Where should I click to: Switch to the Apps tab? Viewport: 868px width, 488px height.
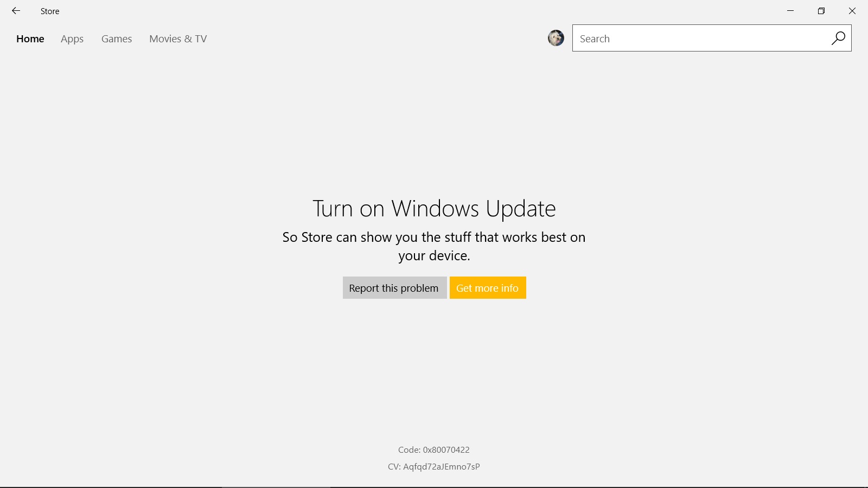(x=72, y=39)
